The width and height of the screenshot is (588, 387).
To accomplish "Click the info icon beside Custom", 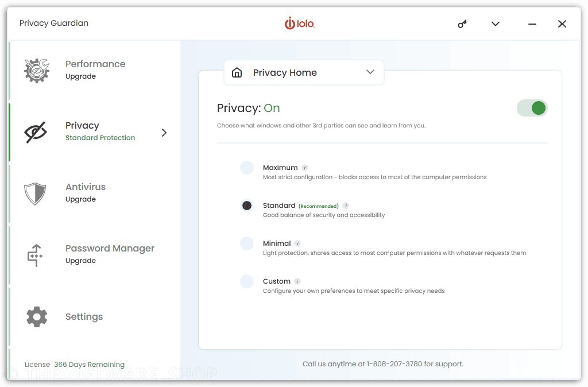I will [x=297, y=281].
